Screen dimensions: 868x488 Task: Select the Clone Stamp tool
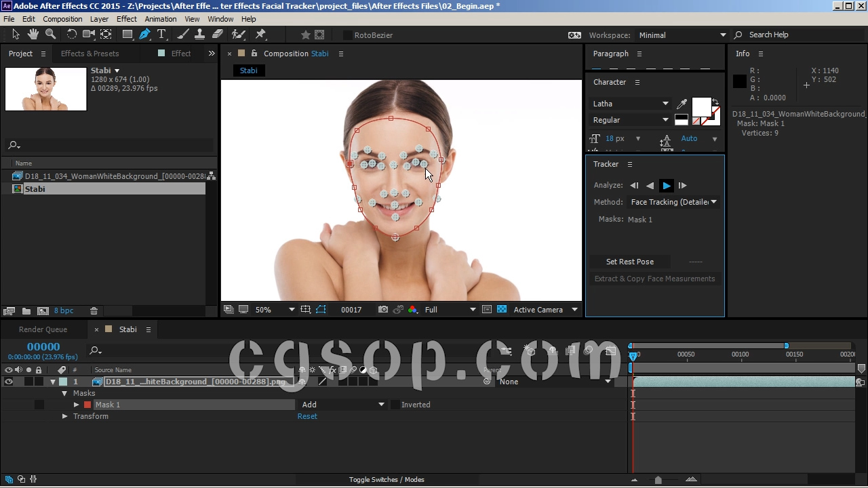[x=200, y=35]
